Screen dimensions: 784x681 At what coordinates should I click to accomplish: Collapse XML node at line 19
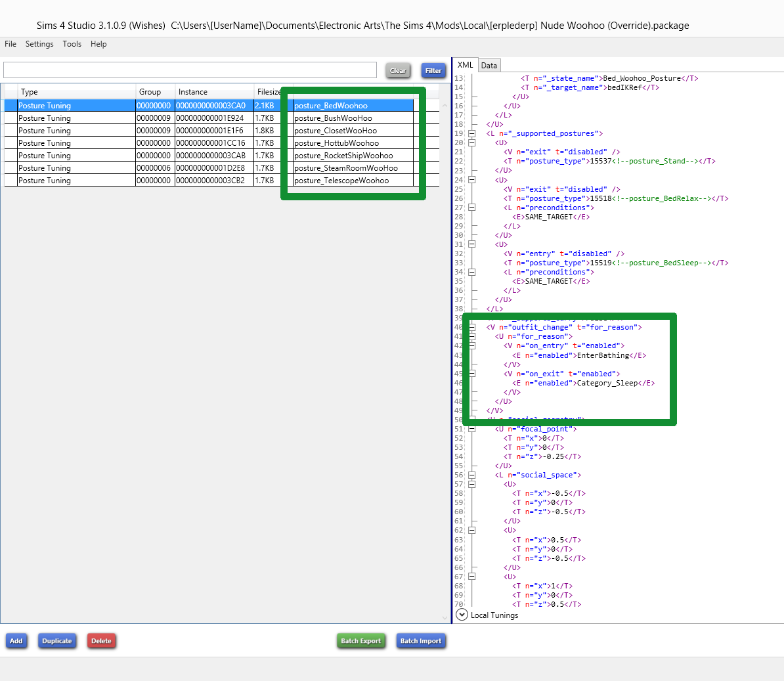(471, 133)
